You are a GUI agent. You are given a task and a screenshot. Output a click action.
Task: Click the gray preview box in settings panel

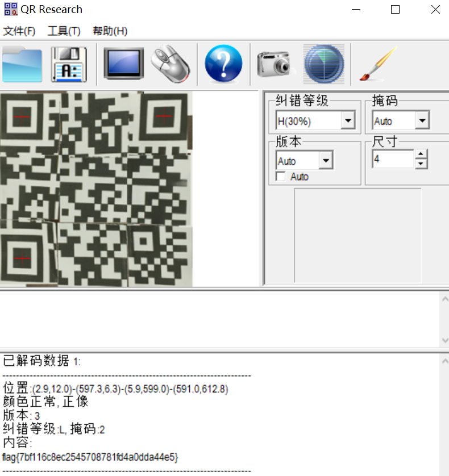357,236
